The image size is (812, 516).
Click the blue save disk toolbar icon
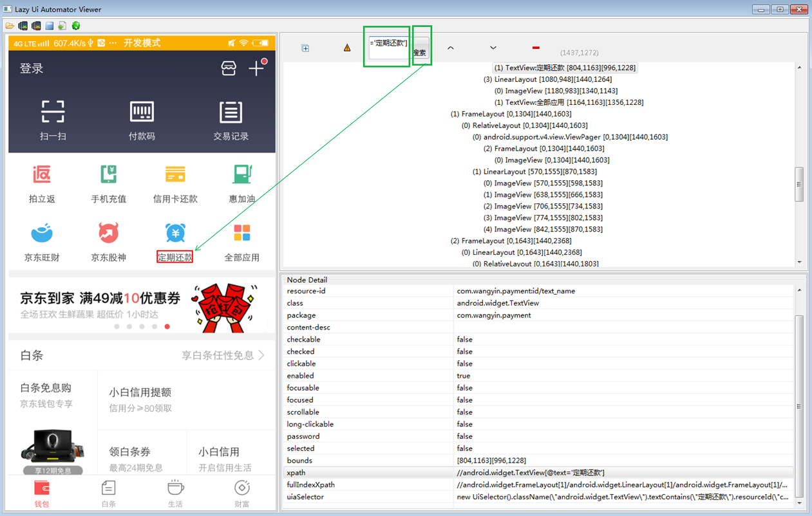50,26
